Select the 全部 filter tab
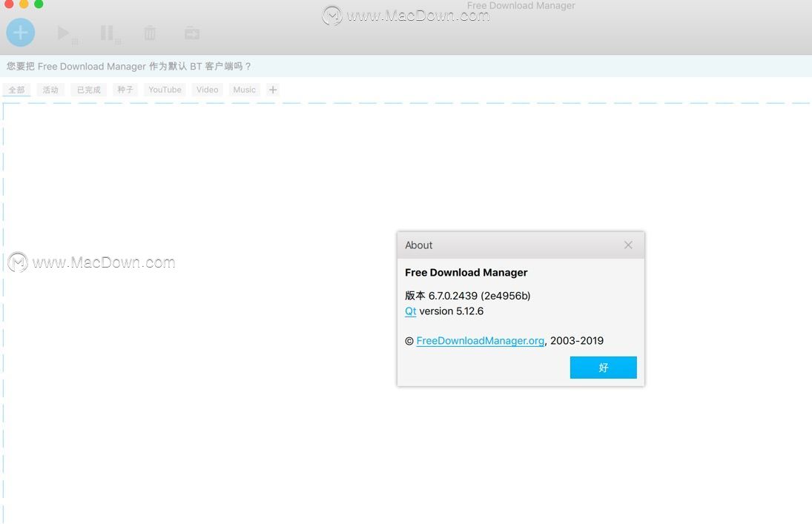Viewport: 812px width, 524px height. click(16, 90)
